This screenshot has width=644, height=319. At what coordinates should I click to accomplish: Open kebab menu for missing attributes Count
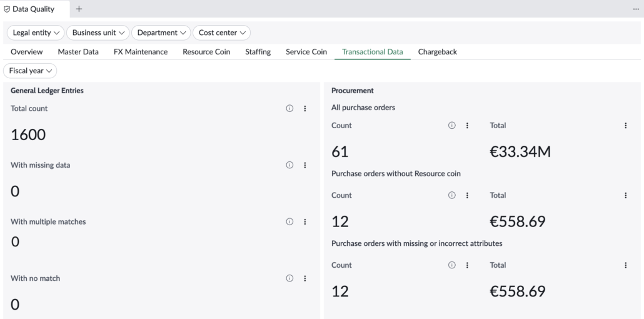(x=467, y=265)
